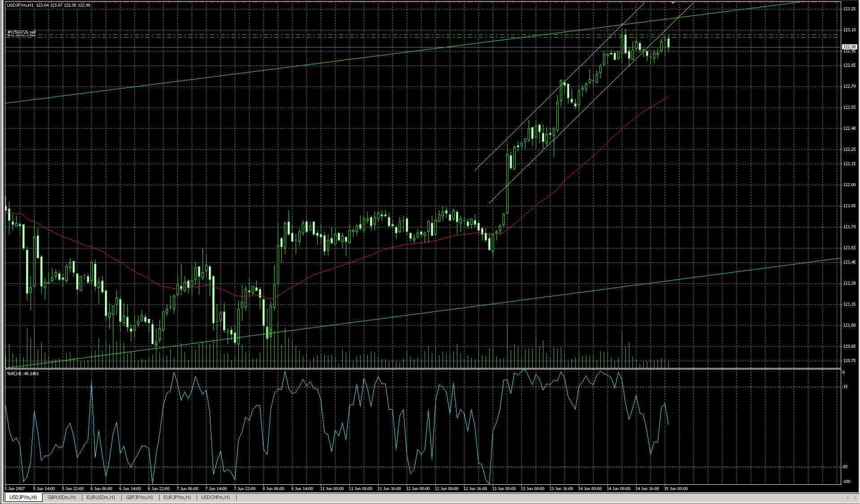The width and height of the screenshot is (860, 504).
Task: Click the active USDJPYm,H1 tab
Action: (x=23, y=497)
